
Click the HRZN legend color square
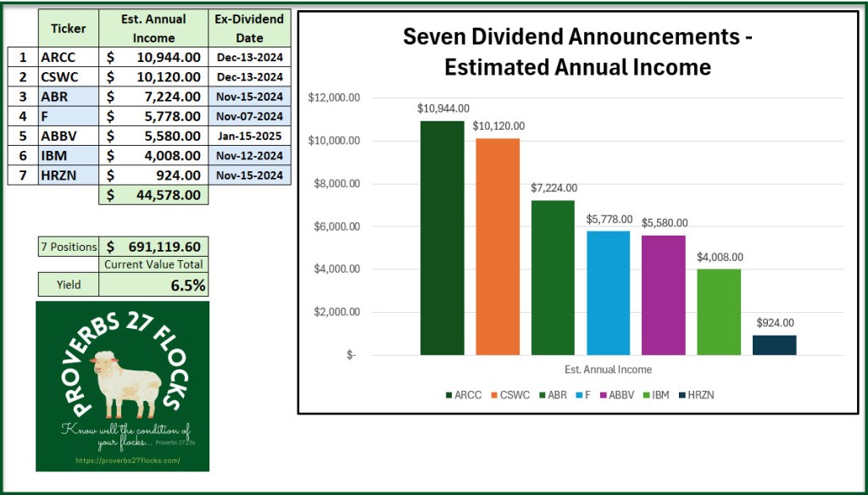point(683,395)
